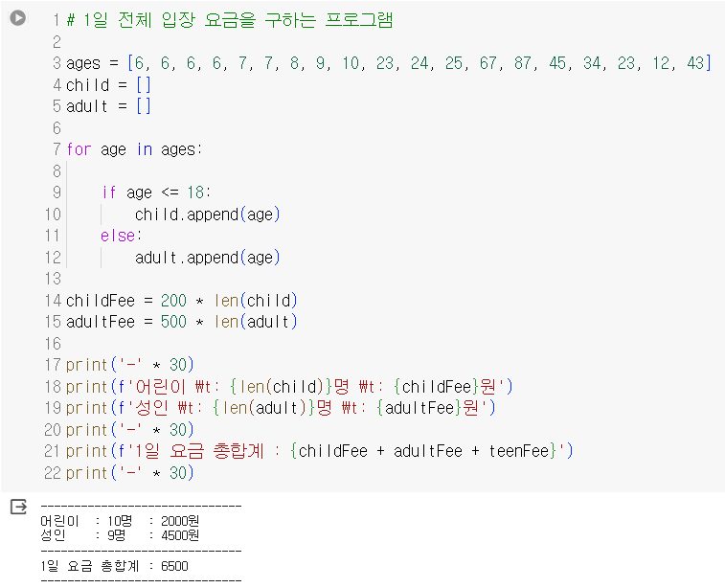Click the print('-' * 30) on line 22

[x=130, y=472]
